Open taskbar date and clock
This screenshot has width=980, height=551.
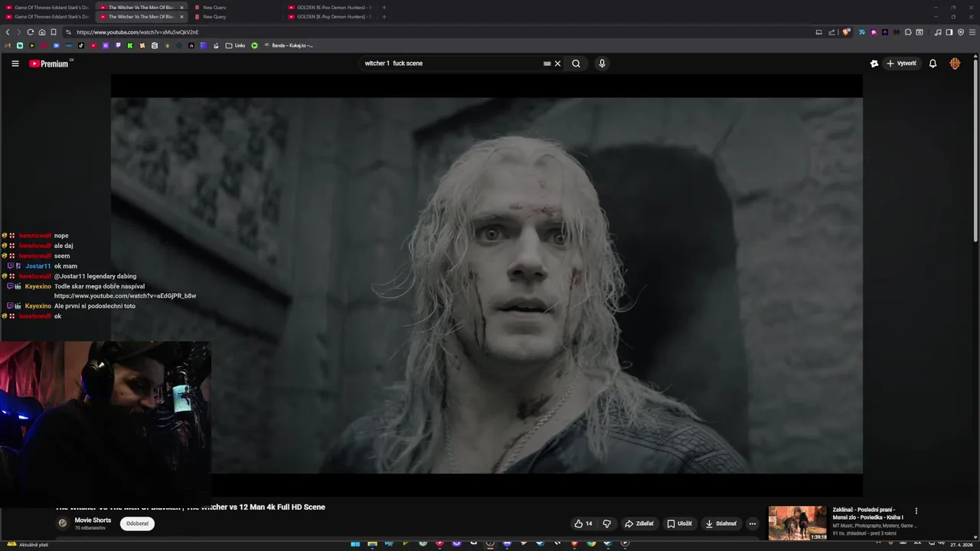(x=961, y=544)
